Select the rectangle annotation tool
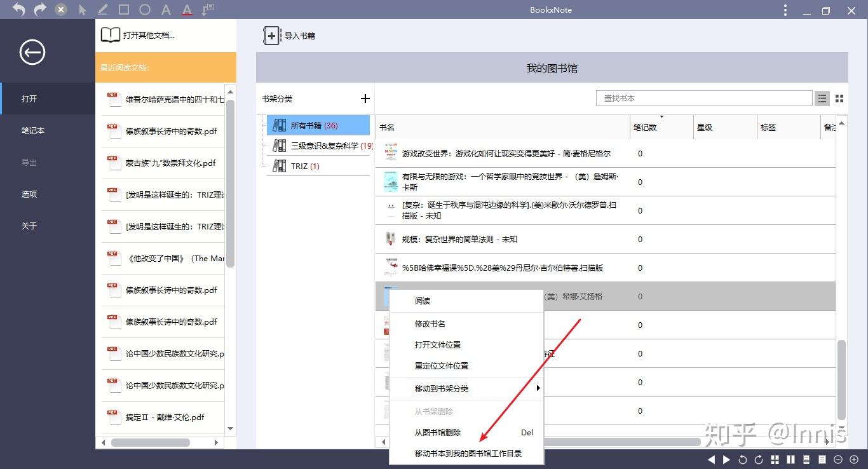868x469 pixels. (x=125, y=10)
